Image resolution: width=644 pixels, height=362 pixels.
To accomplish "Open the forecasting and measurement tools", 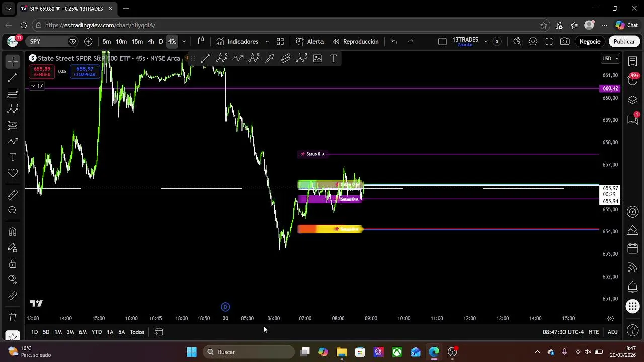I will pyautogui.click(x=13, y=125).
